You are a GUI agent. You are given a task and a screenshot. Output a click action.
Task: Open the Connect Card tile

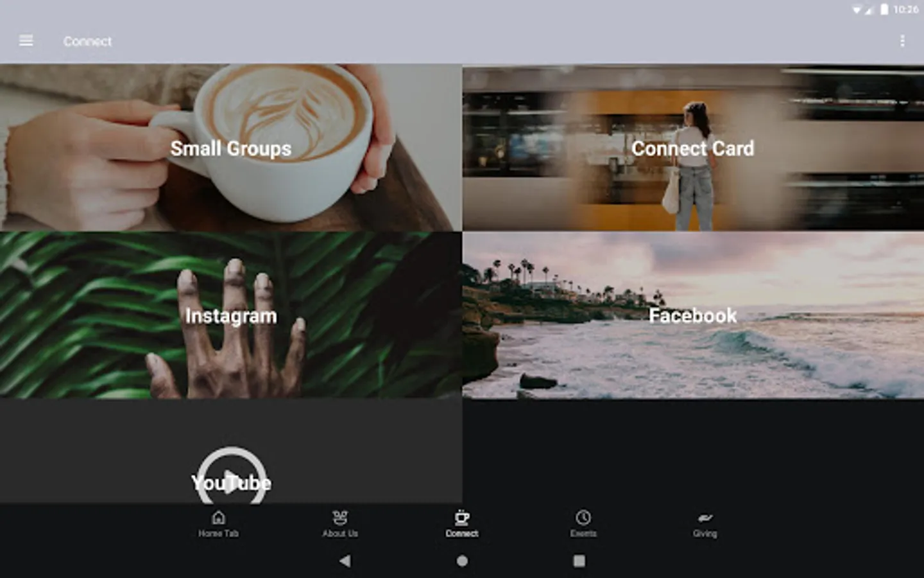693,148
